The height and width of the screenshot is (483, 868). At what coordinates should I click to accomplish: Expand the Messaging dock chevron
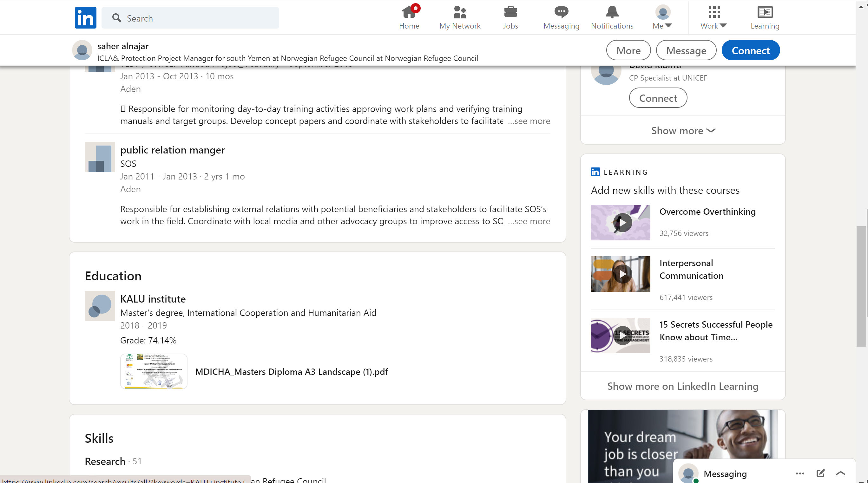[x=840, y=473]
